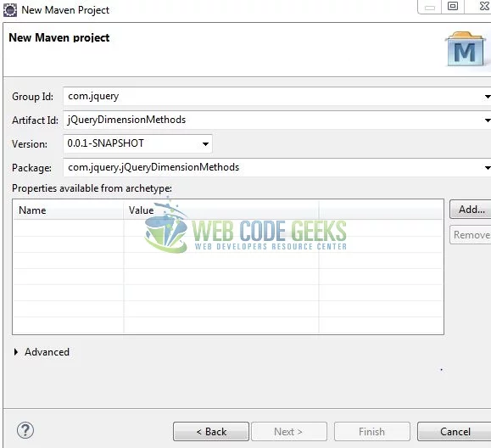Click the Group Id: label
Viewport: 491px width, 448px height.
coord(32,97)
